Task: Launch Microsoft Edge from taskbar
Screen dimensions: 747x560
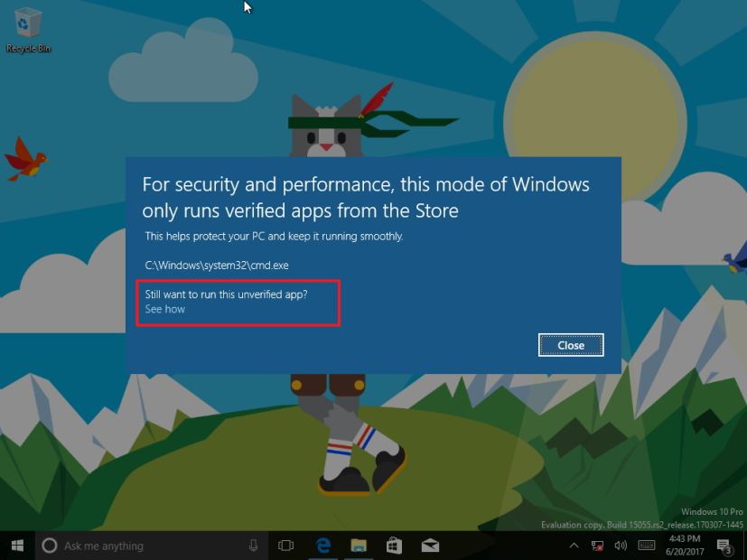Action: tap(323, 546)
